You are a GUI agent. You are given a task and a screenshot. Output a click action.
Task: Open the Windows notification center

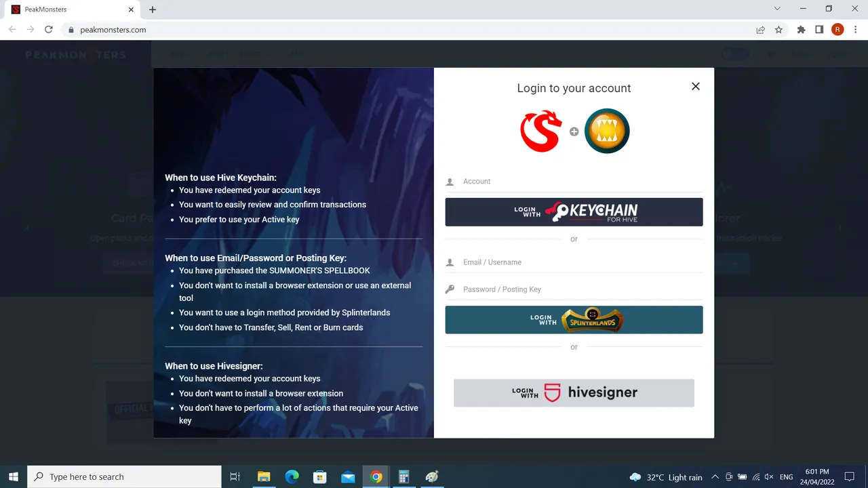(850, 477)
